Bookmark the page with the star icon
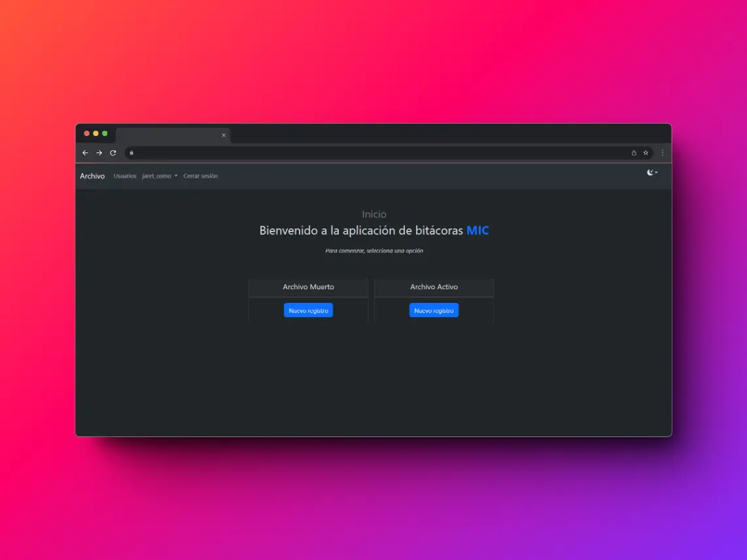747x560 pixels. coord(646,153)
